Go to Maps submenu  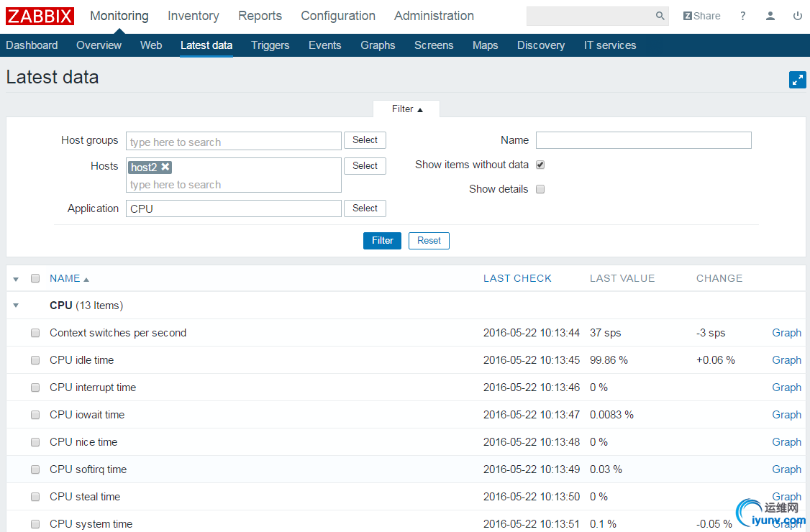[485, 45]
